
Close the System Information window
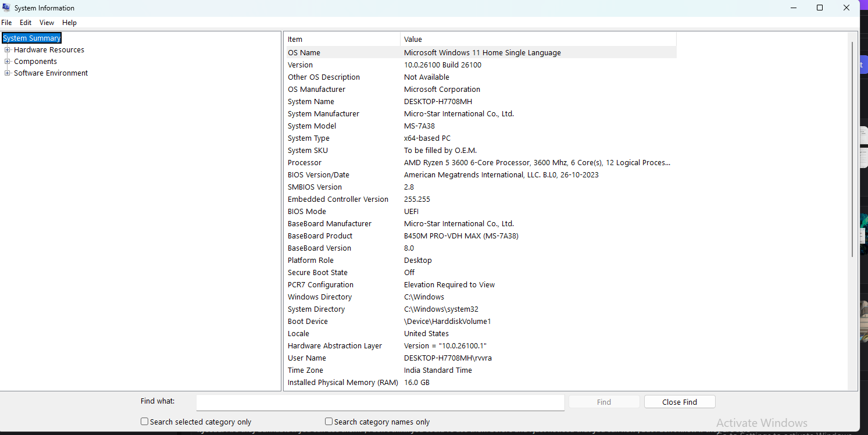point(846,8)
